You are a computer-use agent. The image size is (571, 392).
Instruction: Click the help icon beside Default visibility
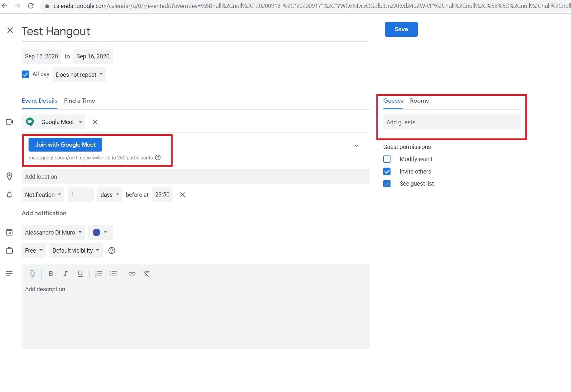tap(112, 250)
